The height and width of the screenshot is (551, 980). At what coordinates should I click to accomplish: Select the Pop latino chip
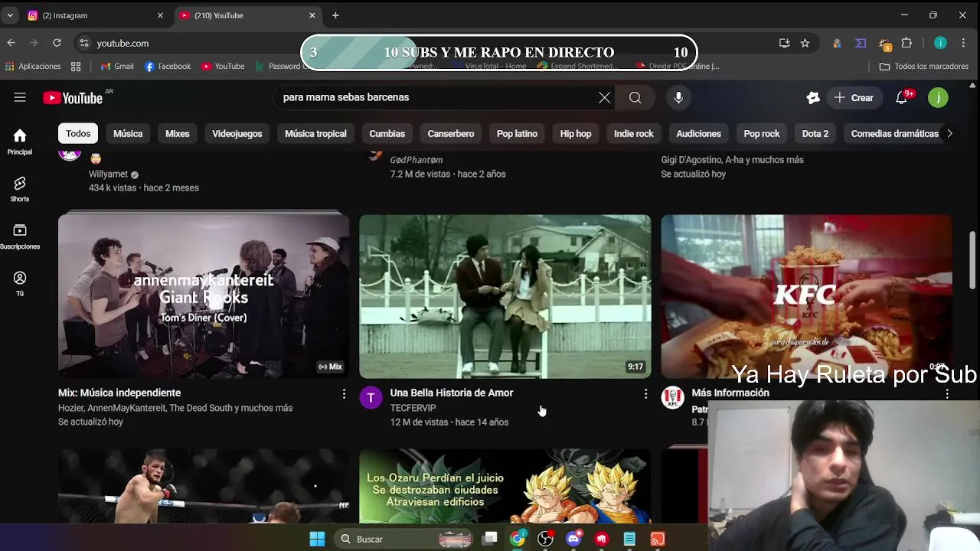(517, 133)
